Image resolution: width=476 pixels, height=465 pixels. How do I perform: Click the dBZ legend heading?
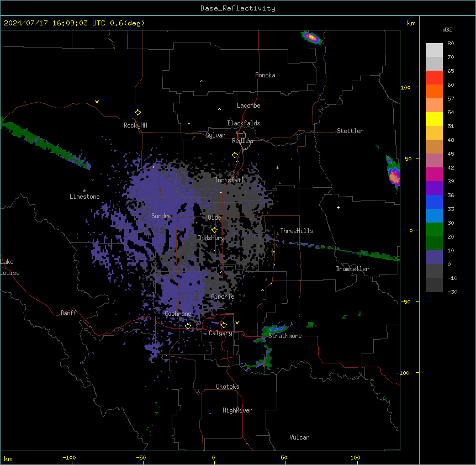click(447, 30)
